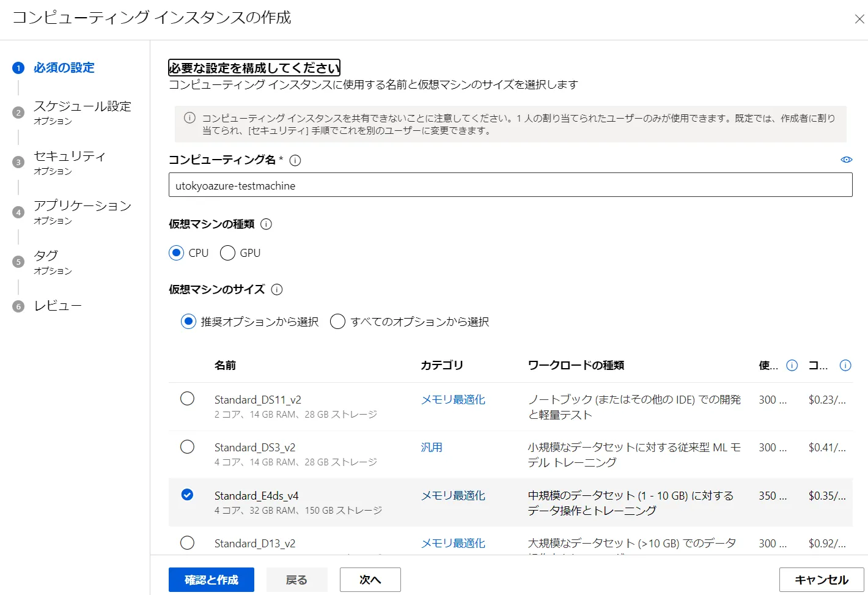Click info icon beside 仮想マシンのサイズ

coord(277,290)
